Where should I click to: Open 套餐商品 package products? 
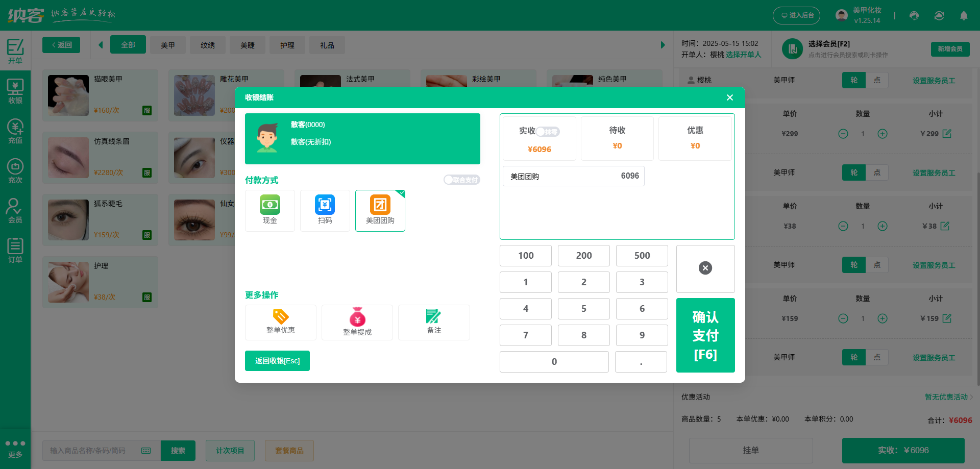(289, 451)
